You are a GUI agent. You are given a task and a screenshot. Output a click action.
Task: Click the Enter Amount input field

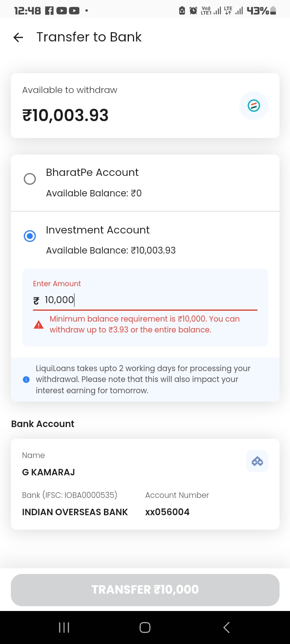145,300
